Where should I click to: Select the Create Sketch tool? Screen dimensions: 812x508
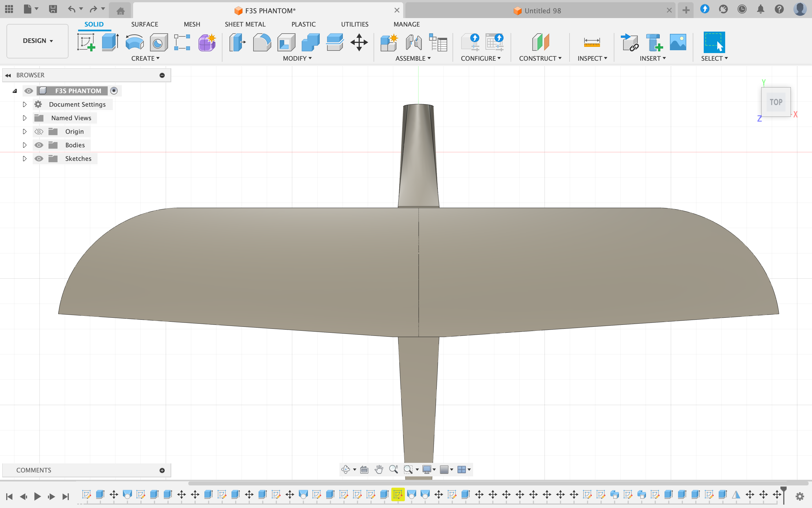[86, 42]
